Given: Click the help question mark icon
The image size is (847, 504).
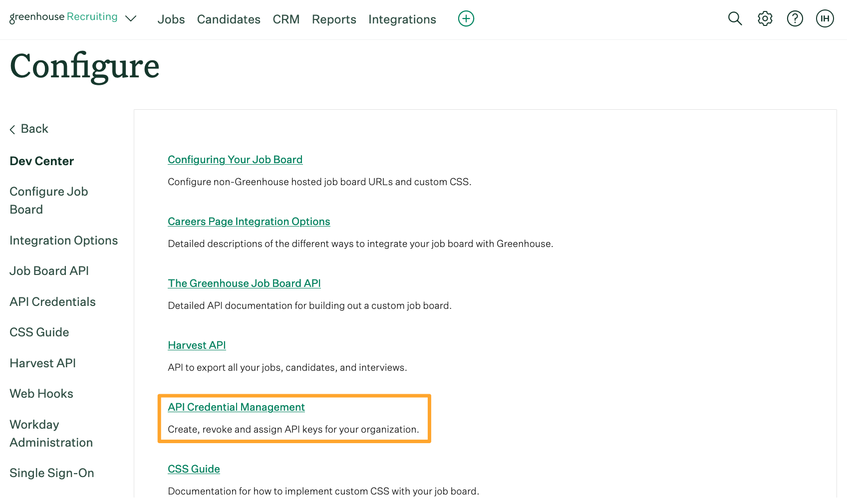Looking at the screenshot, I should click(795, 19).
